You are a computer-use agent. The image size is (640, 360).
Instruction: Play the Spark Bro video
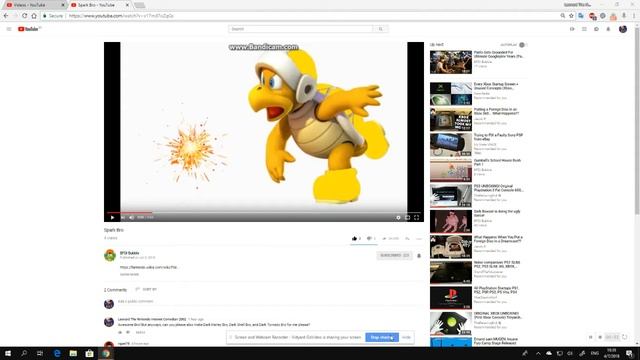[x=112, y=218]
